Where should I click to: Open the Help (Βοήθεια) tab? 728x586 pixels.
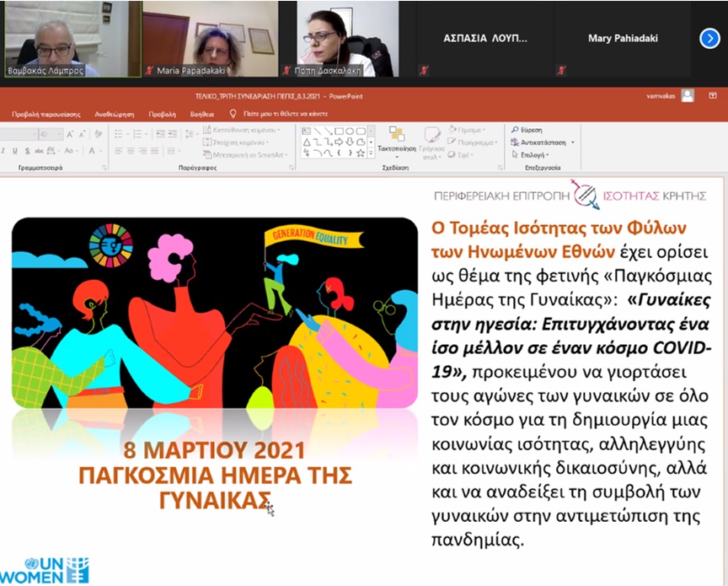pyautogui.click(x=202, y=112)
